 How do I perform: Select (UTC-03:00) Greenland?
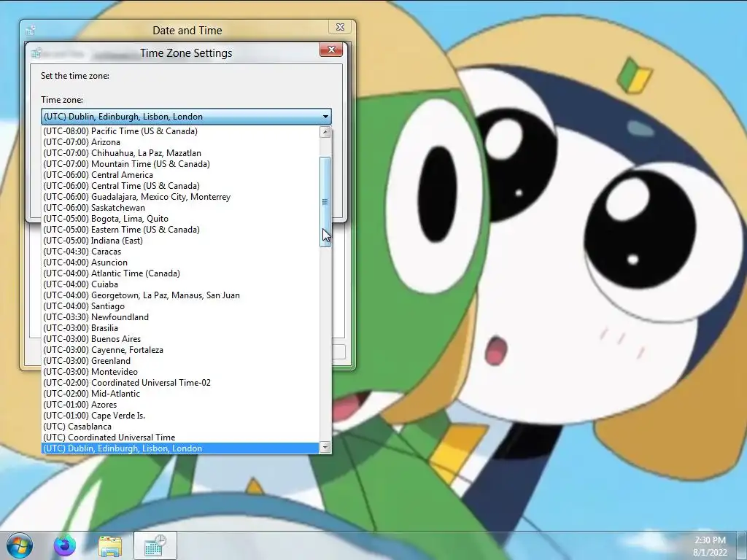(180, 361)
